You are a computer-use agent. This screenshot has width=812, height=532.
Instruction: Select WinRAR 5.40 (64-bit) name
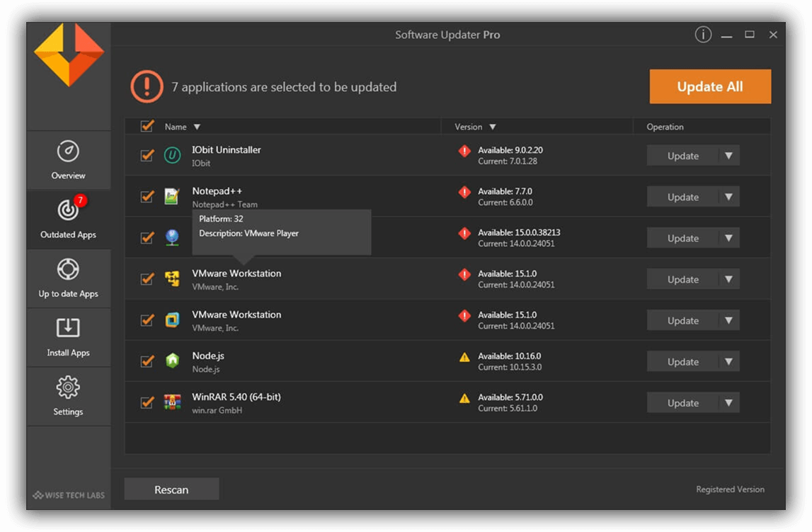tap(236, 397)
